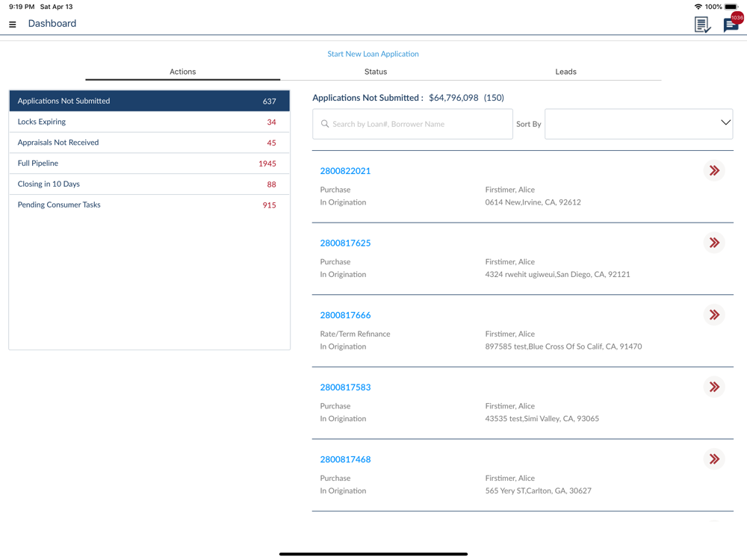Open loan number 2800817666 link

pos(345,315)
